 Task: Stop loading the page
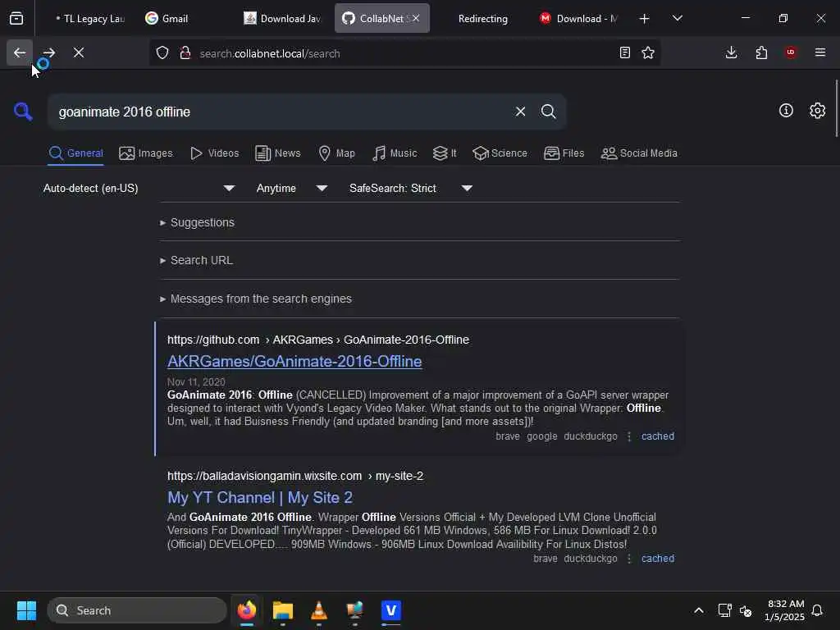pos(79,53)
